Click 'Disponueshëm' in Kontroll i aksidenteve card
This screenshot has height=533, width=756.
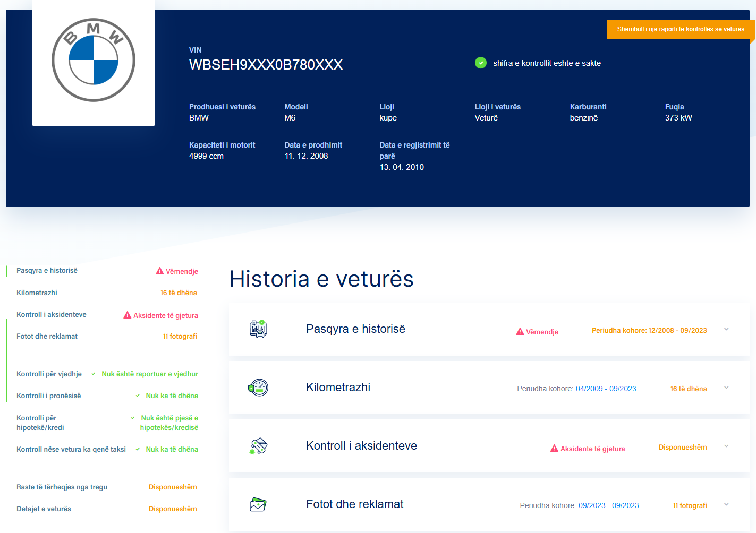click(683, 448)
